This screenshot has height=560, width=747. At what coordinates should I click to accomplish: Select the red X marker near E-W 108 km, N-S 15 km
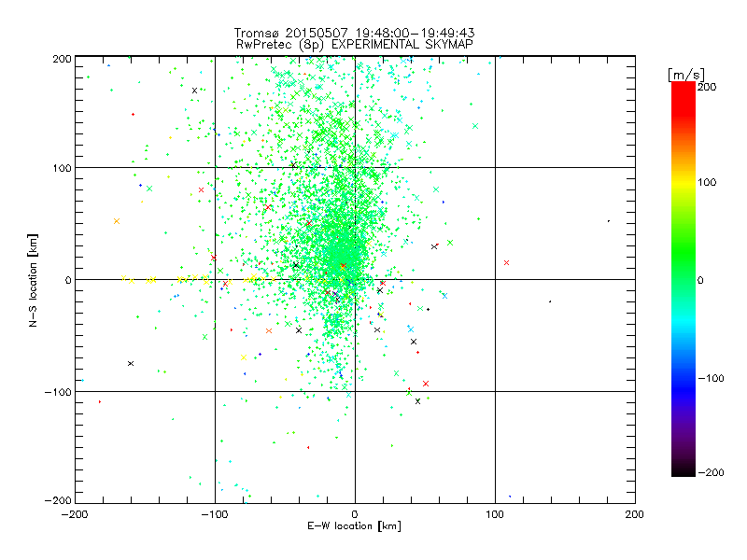pos(506,263)
